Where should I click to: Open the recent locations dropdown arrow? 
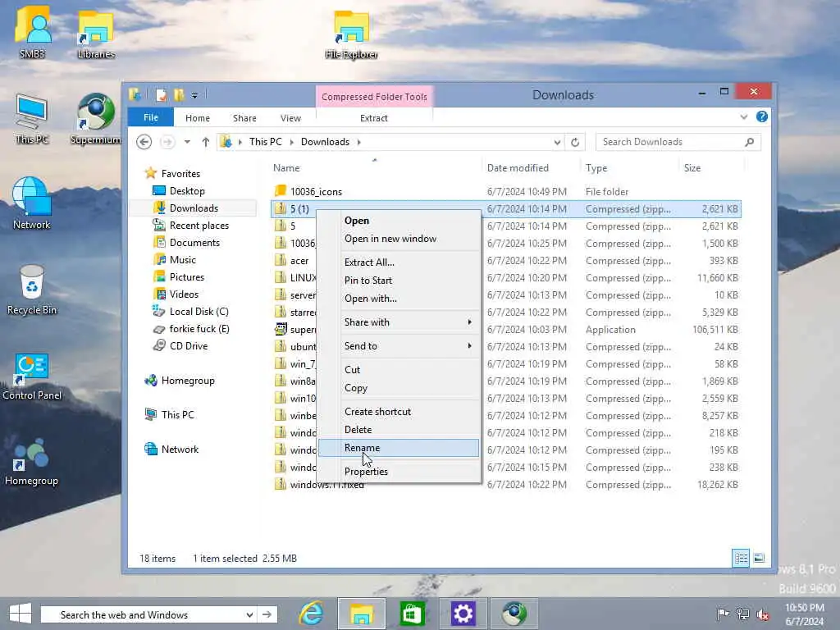point(187,142)
